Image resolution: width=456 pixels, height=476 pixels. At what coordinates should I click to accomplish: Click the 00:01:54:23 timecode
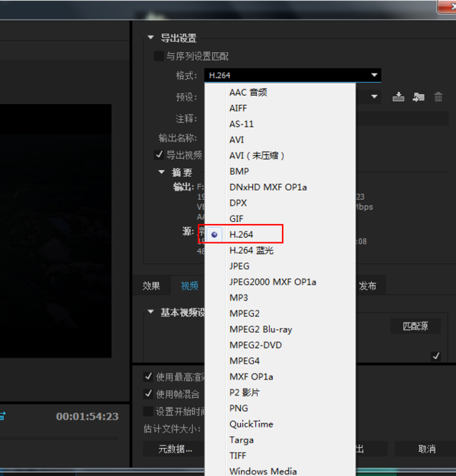click(87, 416)
